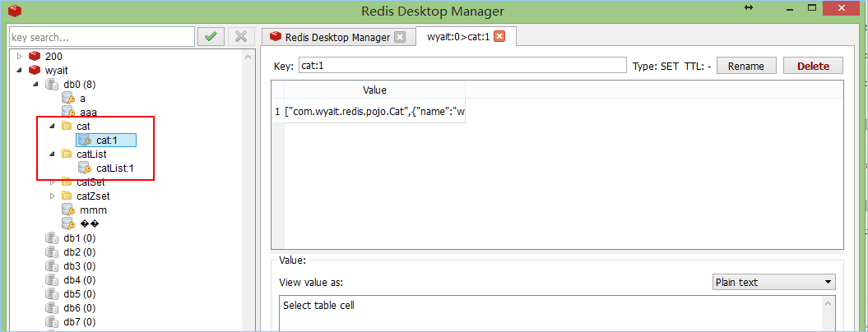Click the folder icon of cat namespace
This screenshot has width=868, height=332.
[x=67, y=127]
